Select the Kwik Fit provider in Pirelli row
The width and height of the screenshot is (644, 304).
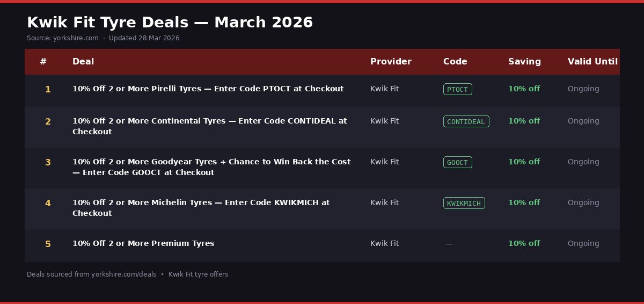click(x=384, y=89)
